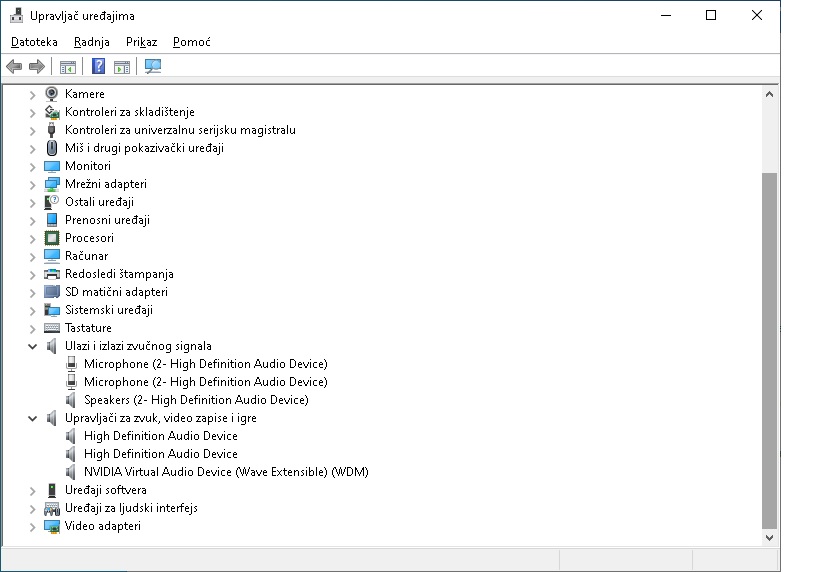
Task: Select Speakers (2- High Definition Audio Device)
Action: click(196, 400)
